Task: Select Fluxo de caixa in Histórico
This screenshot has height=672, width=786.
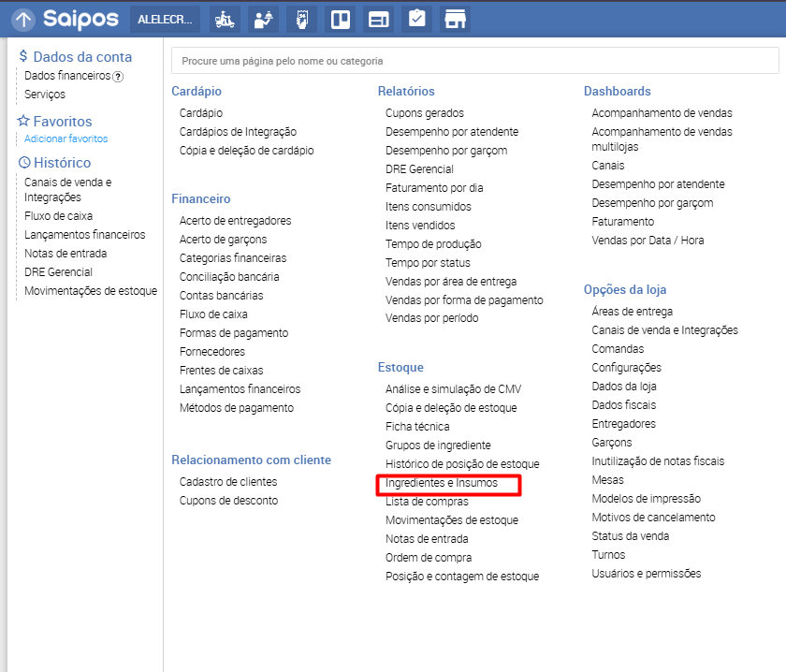Action: (58, 216)
